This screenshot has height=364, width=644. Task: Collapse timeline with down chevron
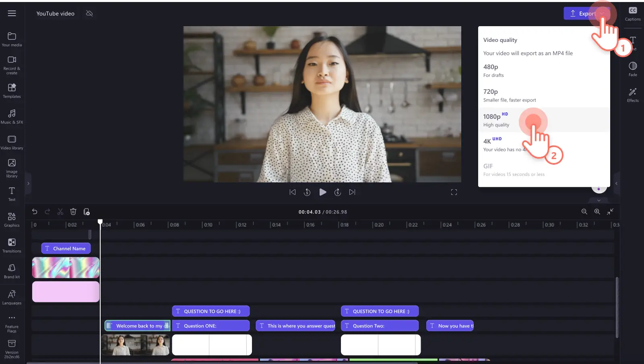click(x=599, y=200)
